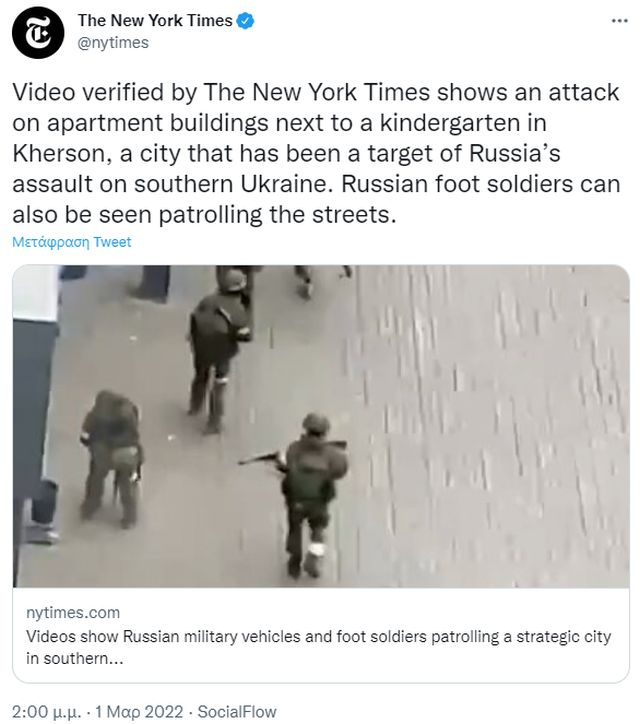Click the T logo inside the avatar circle
Viewport: 640px width, 724px height.
point(37,33)
